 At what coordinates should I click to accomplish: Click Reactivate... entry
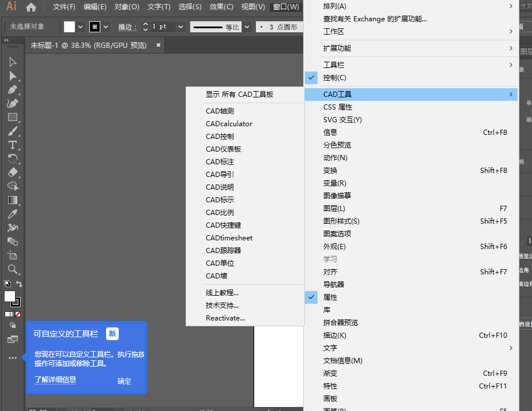coord(244,318)
